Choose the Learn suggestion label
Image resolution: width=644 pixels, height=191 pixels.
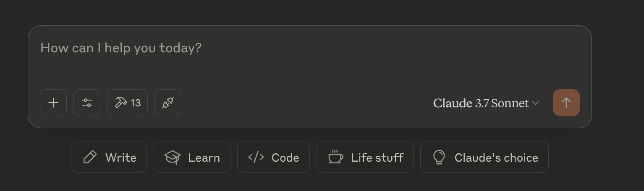(204, 157)
